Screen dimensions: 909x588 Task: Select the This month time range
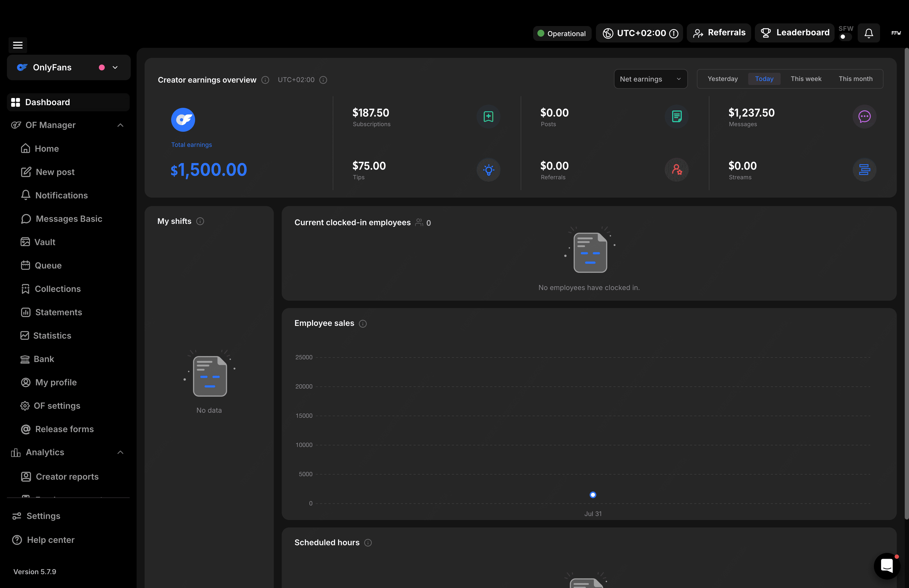tap(856, 79)
